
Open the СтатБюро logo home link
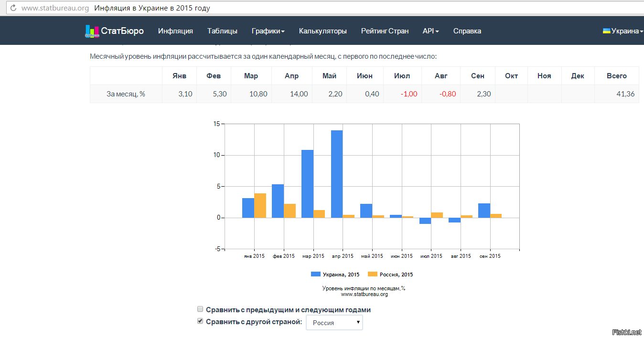[x=114, y=31]
